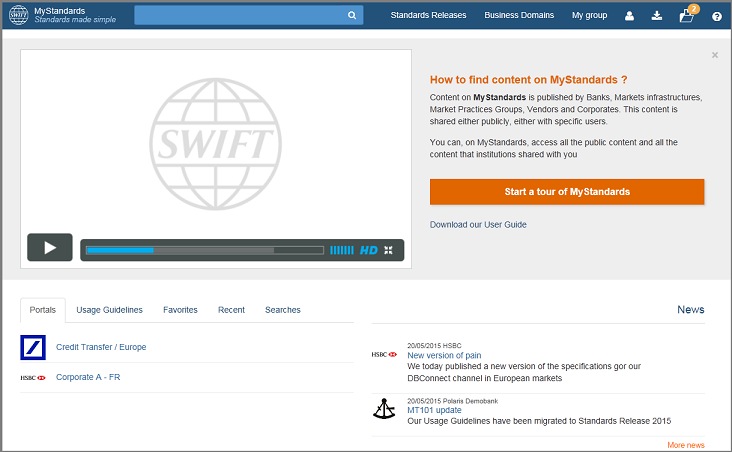Click the Deutsche Bank portal logo
The width and height of the screenshot is (732, 452).
pyautogui.click(x=33, y=347)
